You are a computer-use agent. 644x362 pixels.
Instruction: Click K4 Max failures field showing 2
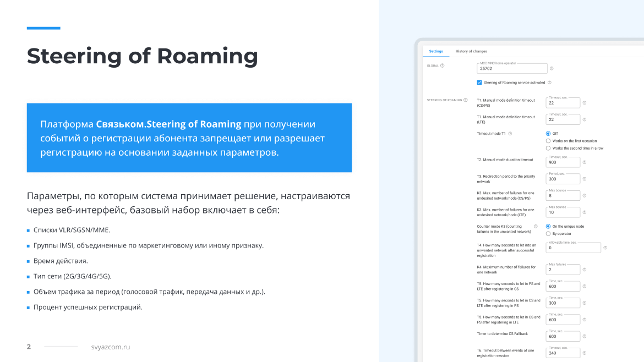(x=563, y=270)
